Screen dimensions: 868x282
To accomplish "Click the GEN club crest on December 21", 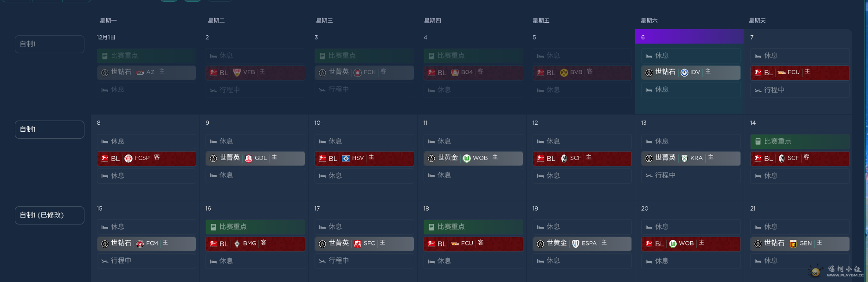I will click(793, 244).
